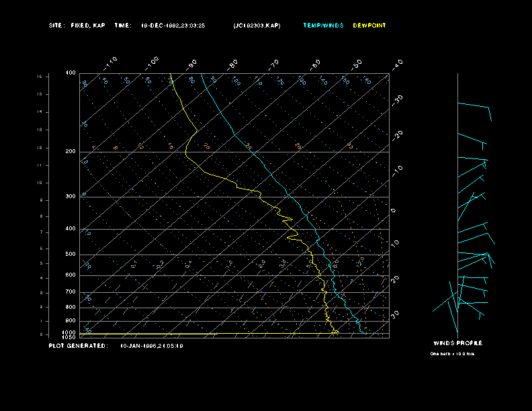Image resolution: width=532 pixels, height=411 pixels.
Task: Click the -40 temperature label at top right
Action: click(x=397, y=64)
